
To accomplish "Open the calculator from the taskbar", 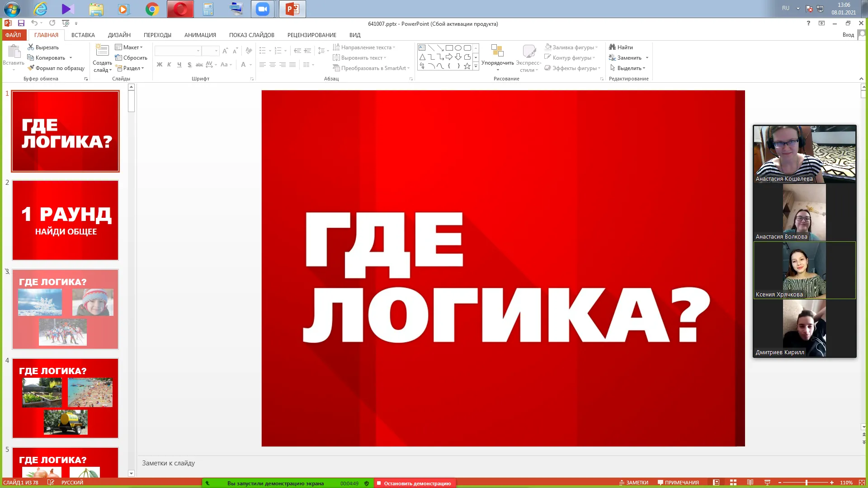I will point(208,9).
